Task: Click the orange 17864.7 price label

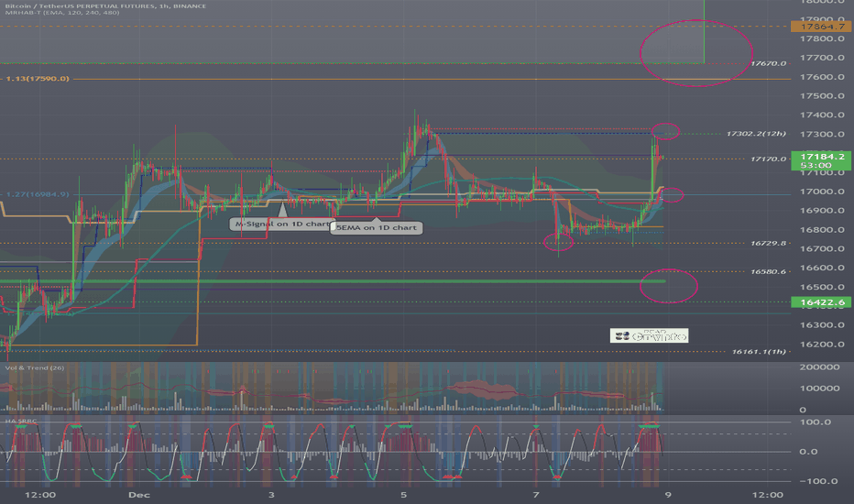Action: (x=822, y=27)
